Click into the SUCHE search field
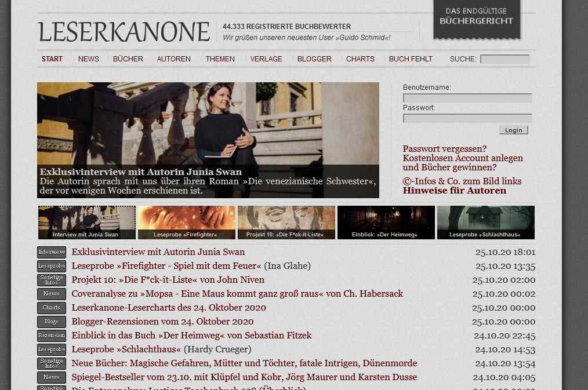Image resolution: width=588 pixels, height=390 pixels. tap(504, 59)
